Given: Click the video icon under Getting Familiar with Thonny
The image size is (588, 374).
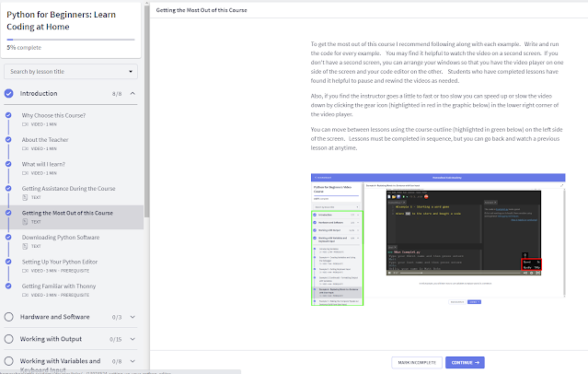Looking at the screenshot, I should pyautogui.click(x=25, y=295).
